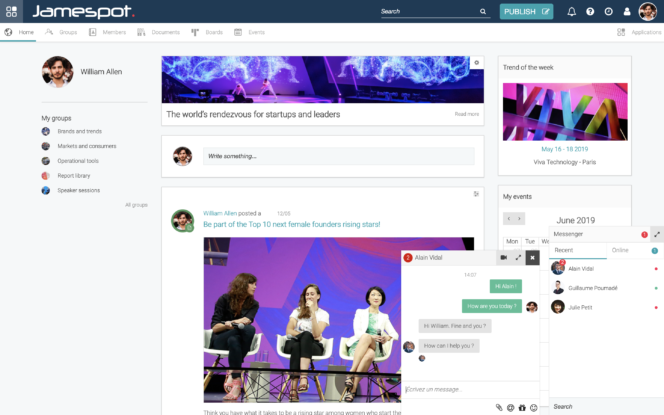Open the Applications grid icon

[622, 32]
